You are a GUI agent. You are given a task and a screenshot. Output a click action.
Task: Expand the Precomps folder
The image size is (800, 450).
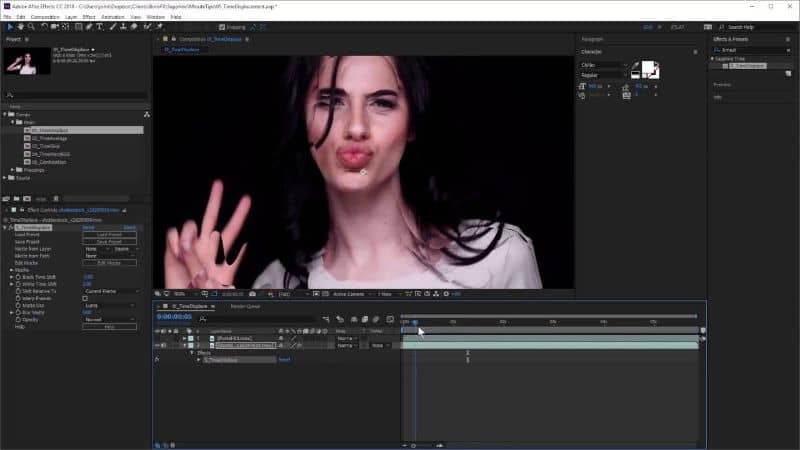click(x=13, y=170)
